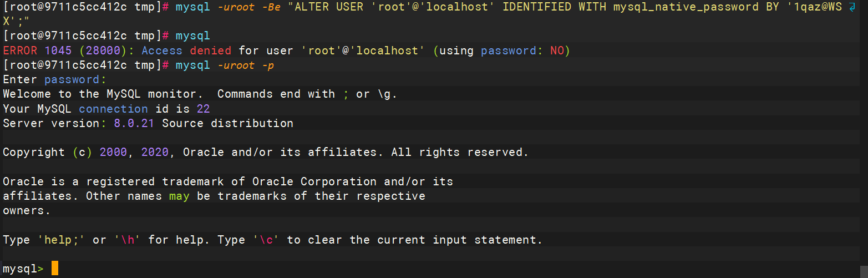Click the standalone 'mysql' command on second line
The width and height of the screenshot is (868, 278).
pos(193,36)
